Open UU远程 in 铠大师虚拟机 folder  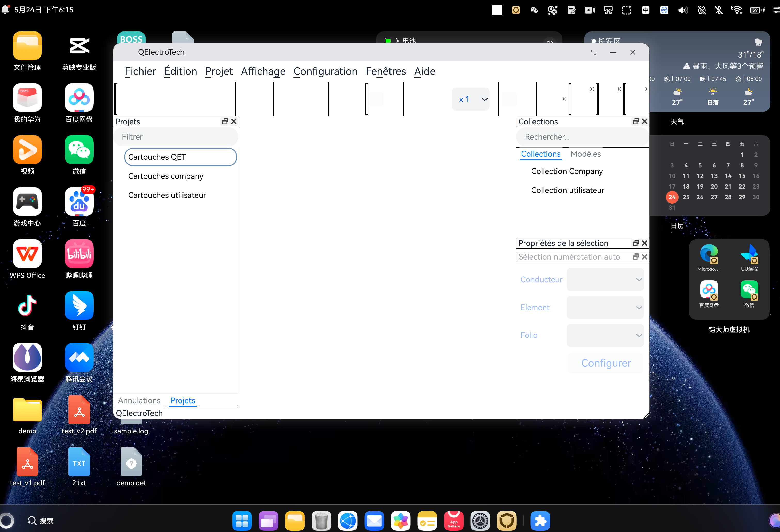[749, 257]
